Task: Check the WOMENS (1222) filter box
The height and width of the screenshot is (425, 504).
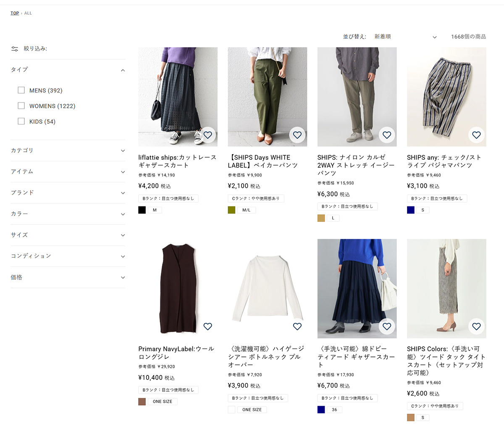Action: pyautogui.click(x=21, y=106)
